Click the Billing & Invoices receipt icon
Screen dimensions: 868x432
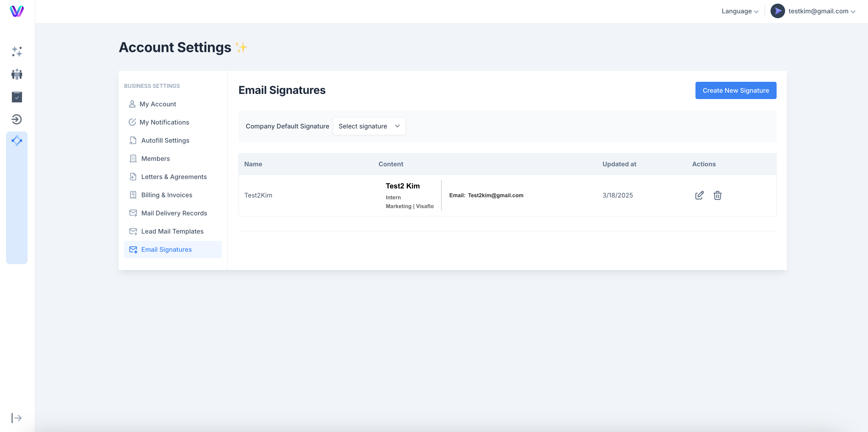pyautogui.click(x=133, y=195)
